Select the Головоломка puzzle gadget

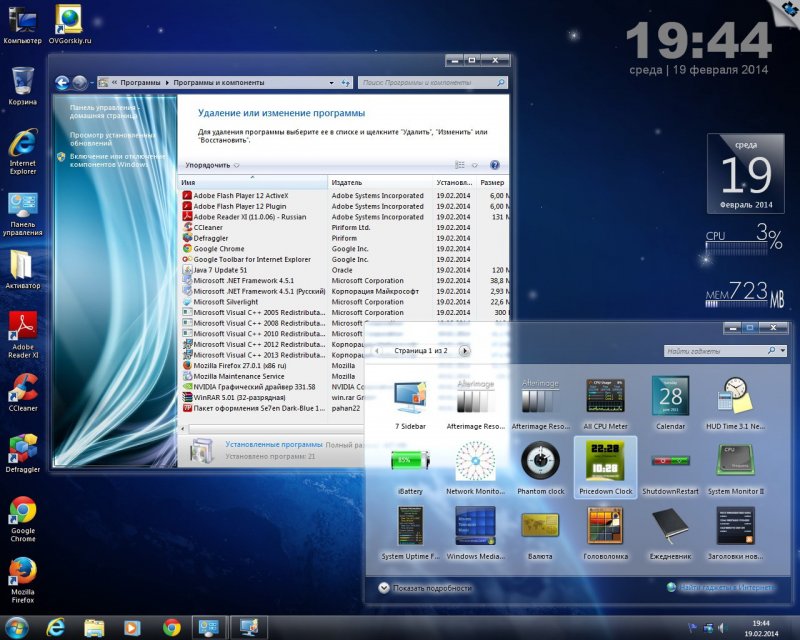(x=605, y=533)
